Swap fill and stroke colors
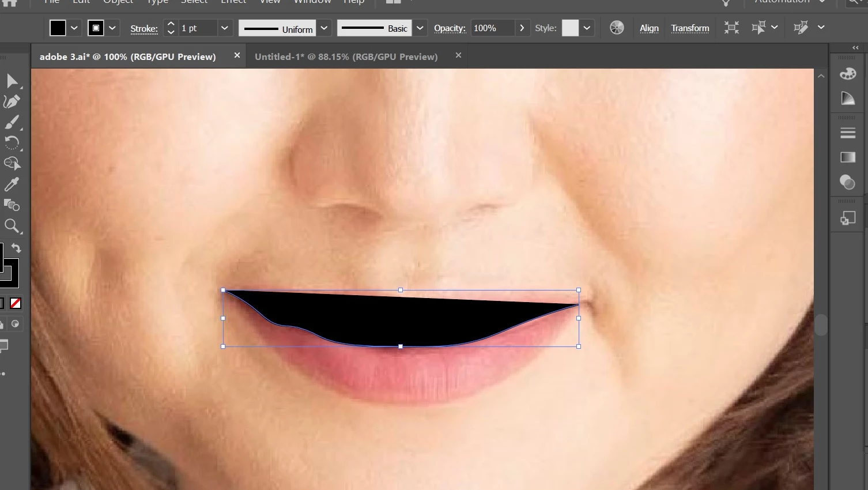The height and width of the screenshot is (490, 868). tap(16, 248)
